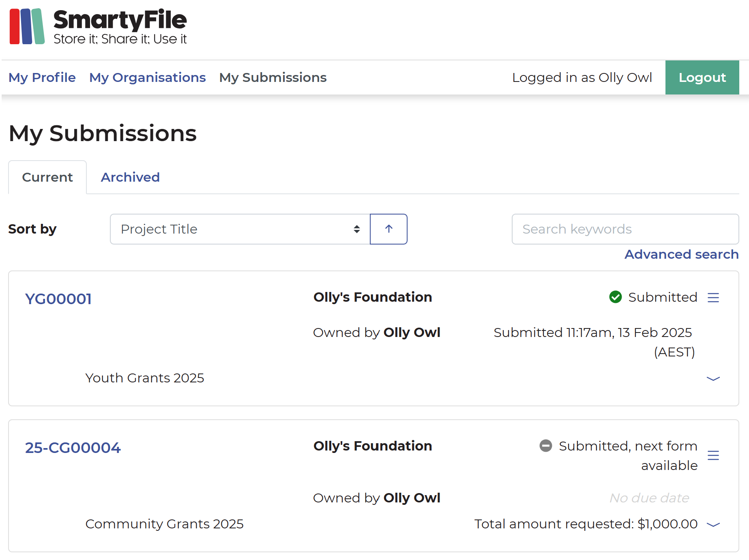Expand details of the Youth Grants 2025 submission
The image size is (749, 560).
click(x=713, y=379)
